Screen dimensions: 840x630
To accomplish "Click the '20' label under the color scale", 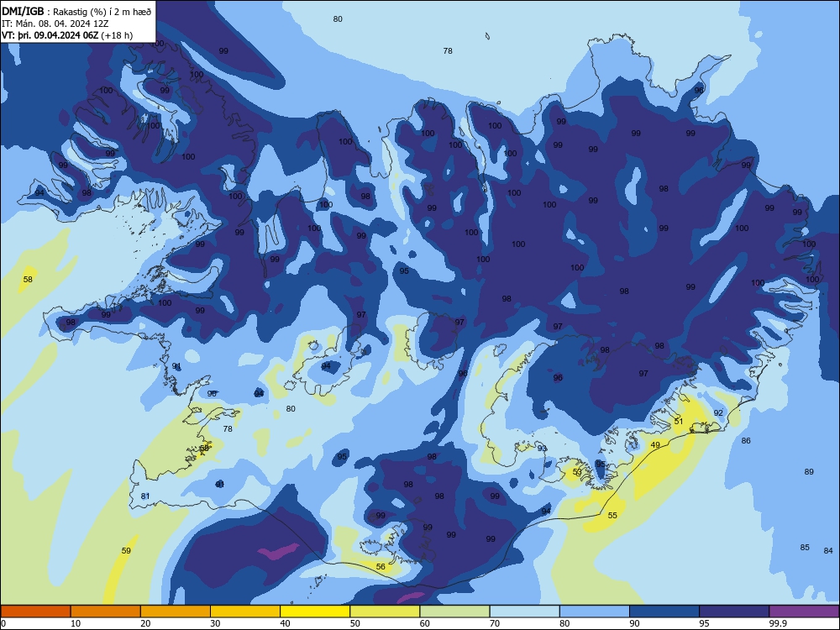I will click(x=145, y=623).
